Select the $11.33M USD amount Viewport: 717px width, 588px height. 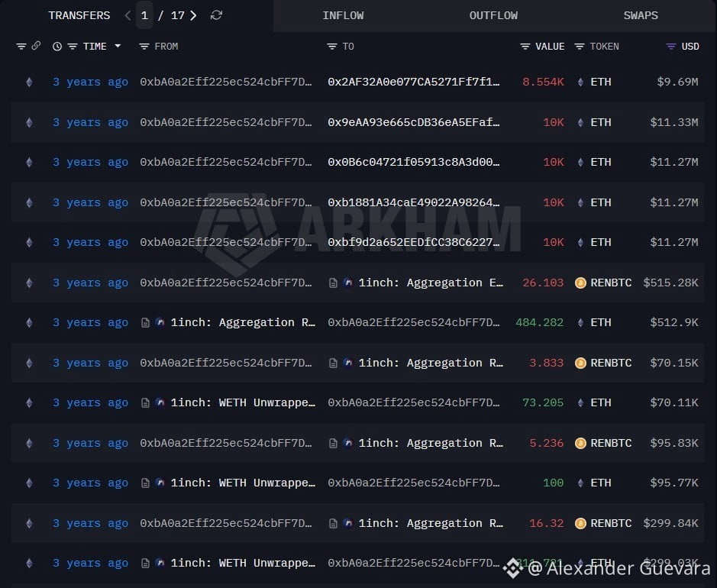pos(674,122)
